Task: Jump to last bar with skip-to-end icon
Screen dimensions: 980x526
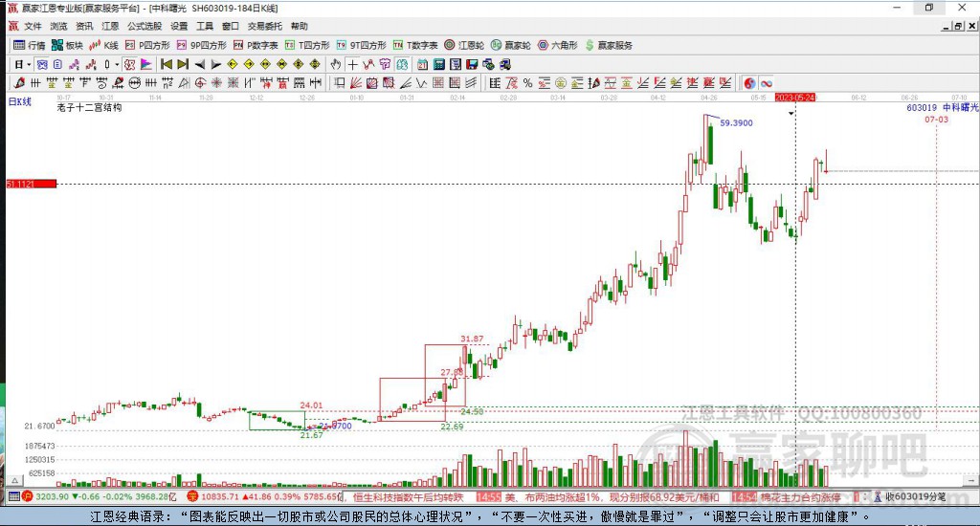Action: pos(183,64)
